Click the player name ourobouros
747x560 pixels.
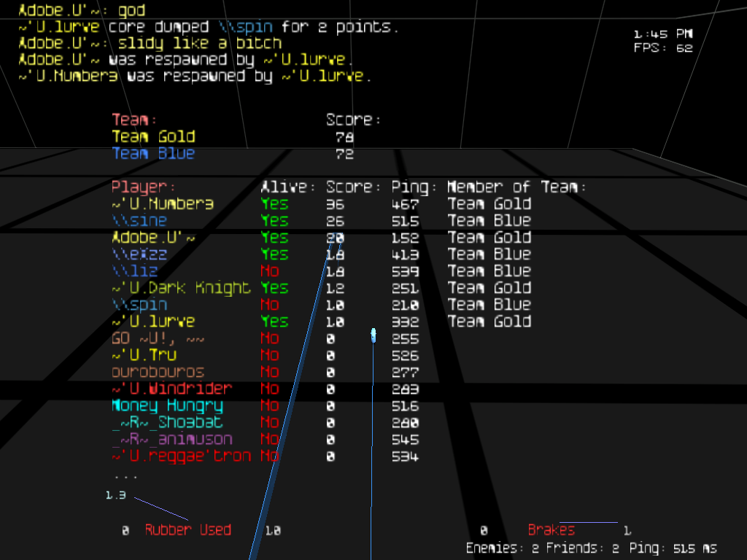(x=158, y=372)
